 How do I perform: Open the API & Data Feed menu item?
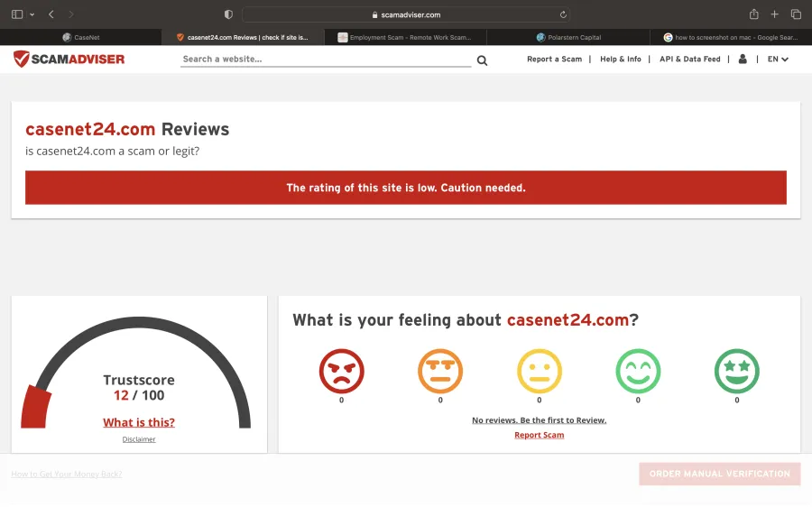(x=690, y=59)
